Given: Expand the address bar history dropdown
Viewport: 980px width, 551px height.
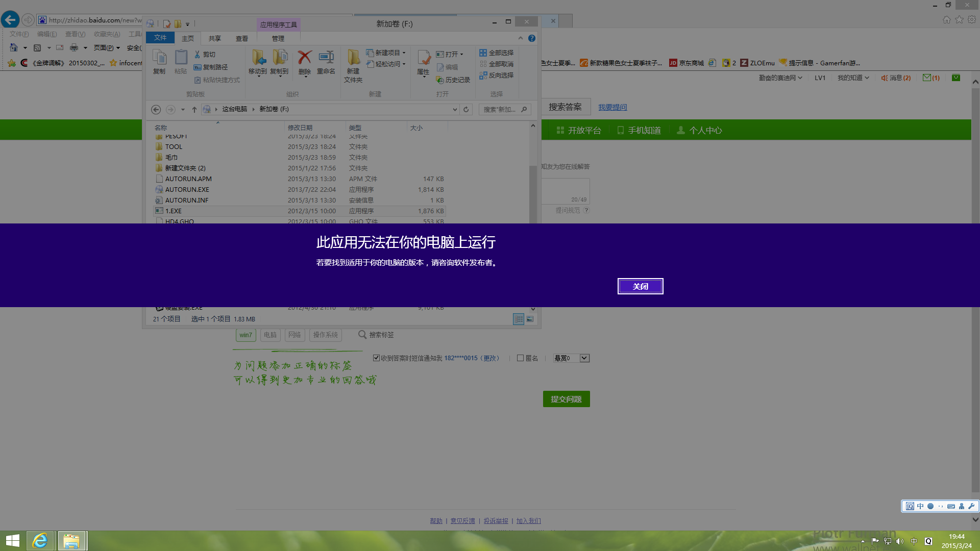Looking at the screenshot, I should click(x=455, y=110).
